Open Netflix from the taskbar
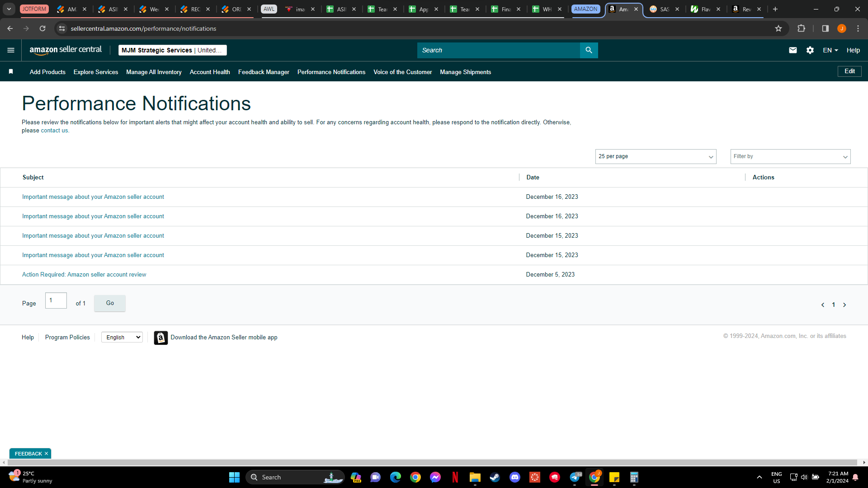The height and width of the screenshot is (488, 868). 455,477
